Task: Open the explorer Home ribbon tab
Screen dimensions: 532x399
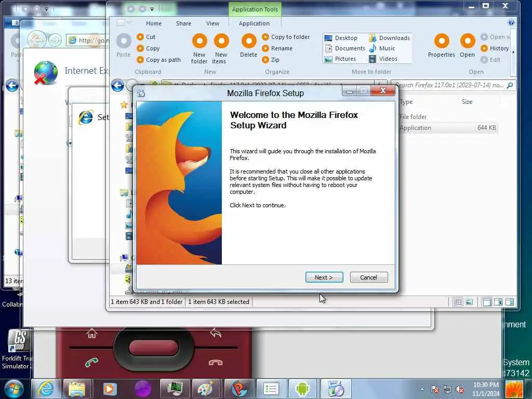Action: pos(154,23)
